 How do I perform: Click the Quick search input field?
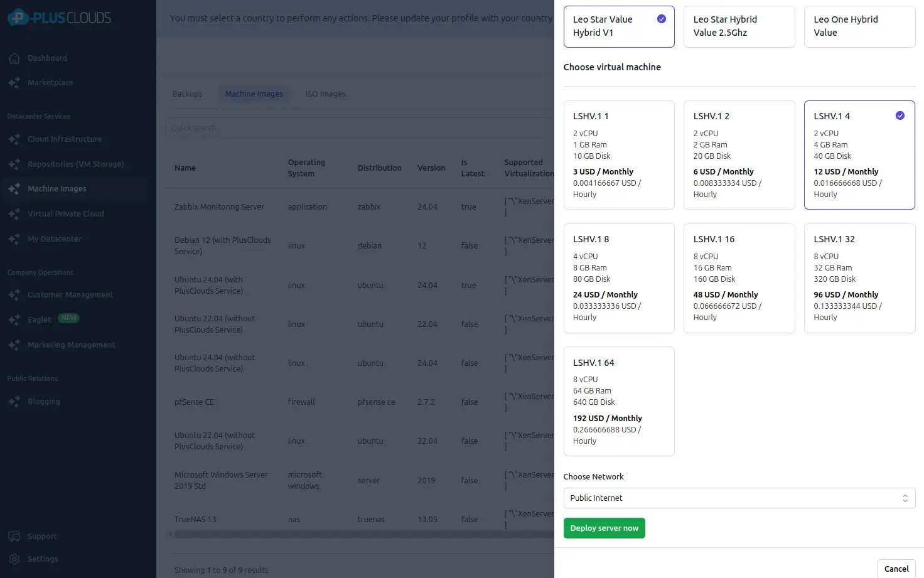[x=358, y=128]
